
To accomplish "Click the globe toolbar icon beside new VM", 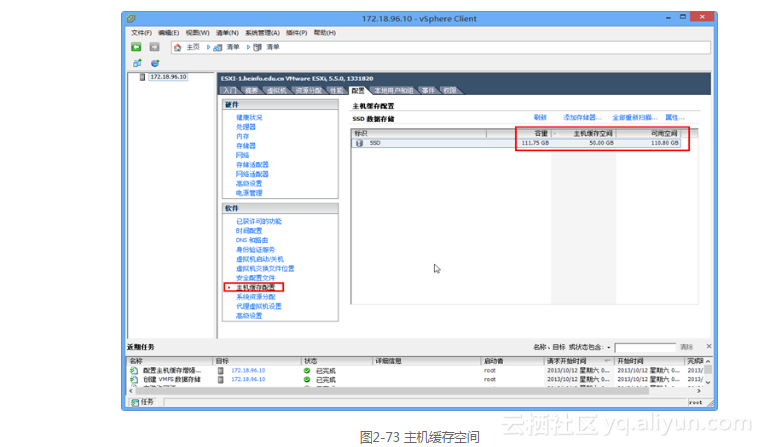I will [155, 63].
